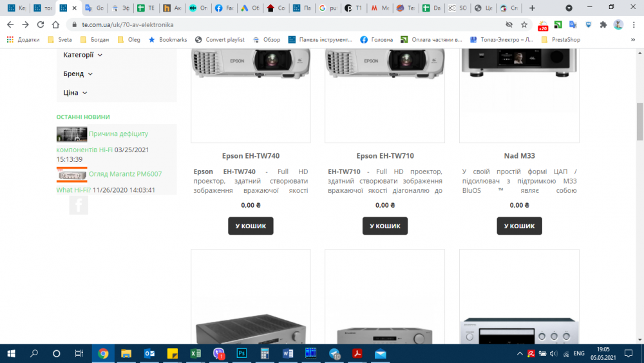Switch to the first browser tab
Screen dimensions: 644x363
(17, 8)
